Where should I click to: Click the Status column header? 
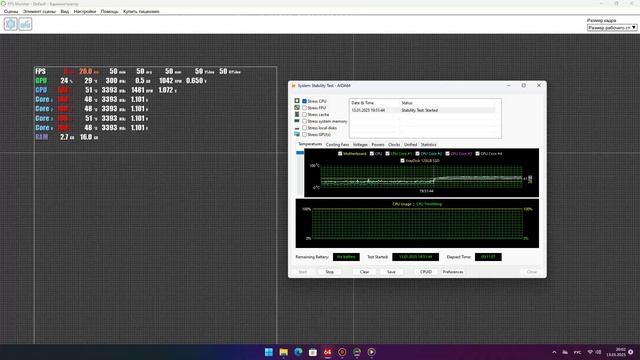407,103
